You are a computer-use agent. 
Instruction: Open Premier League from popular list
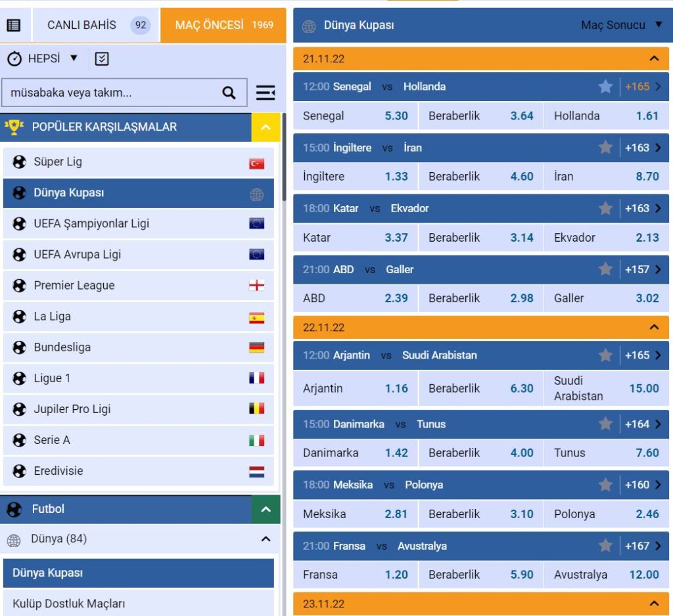(x=74, y=286)
